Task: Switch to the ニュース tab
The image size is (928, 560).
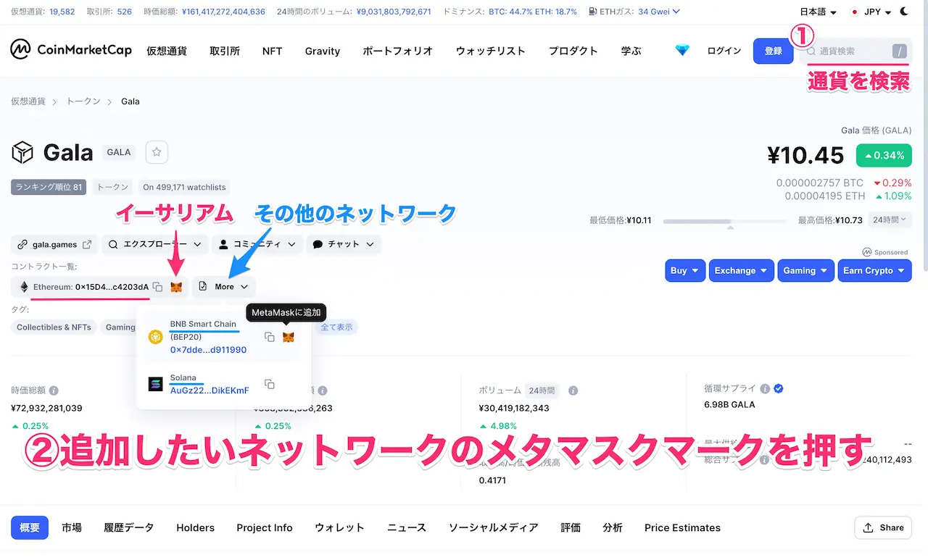Action: point(407,527)
